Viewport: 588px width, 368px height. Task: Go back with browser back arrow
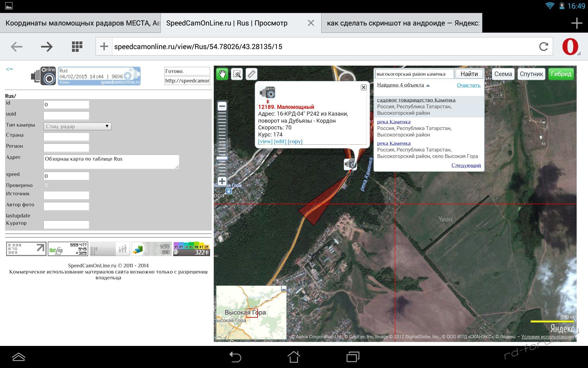17,47
